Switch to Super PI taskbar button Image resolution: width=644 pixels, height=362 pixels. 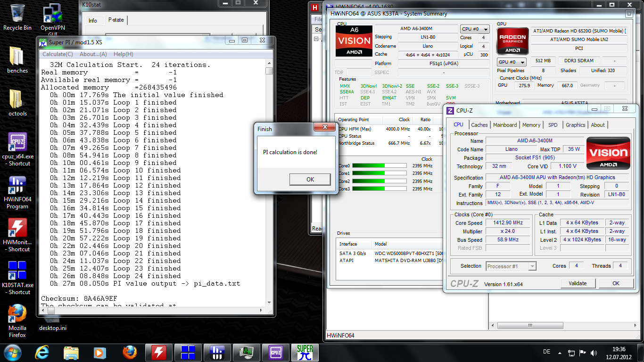pyautogui.click(x=305, y=352)
